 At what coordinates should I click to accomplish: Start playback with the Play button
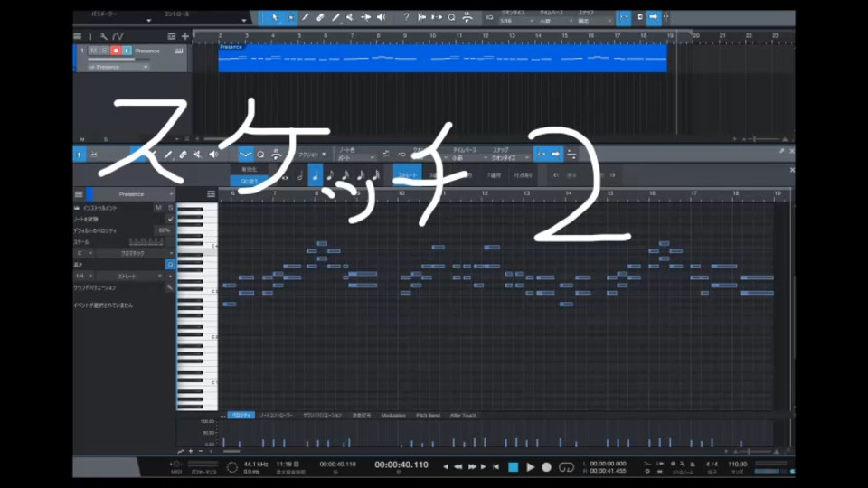pos(531,467)
